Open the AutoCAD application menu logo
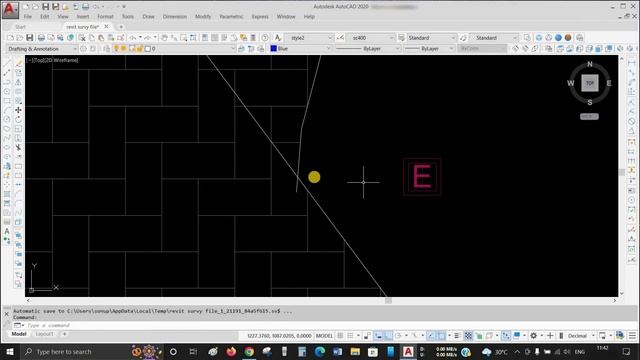 point(10,10)
